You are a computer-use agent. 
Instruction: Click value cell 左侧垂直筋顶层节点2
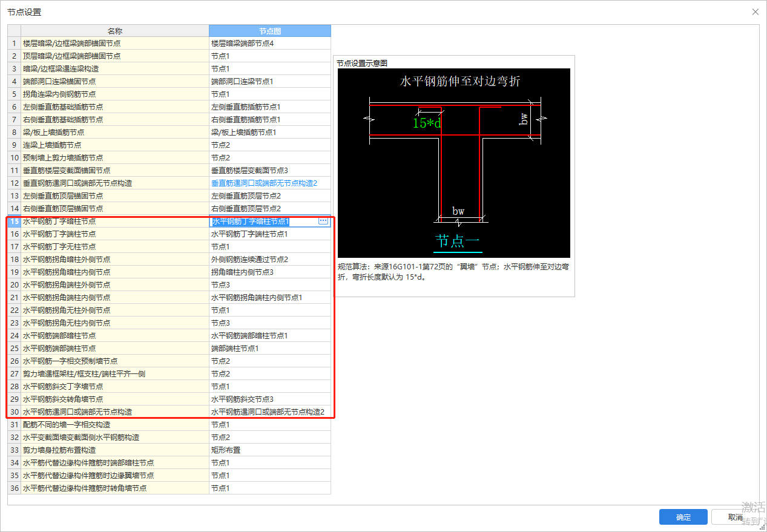(270, 196)
